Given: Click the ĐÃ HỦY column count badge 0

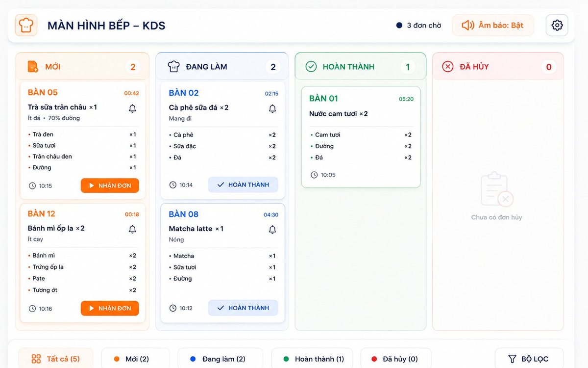Looking at the screenshot, I should tap(549, 67).
